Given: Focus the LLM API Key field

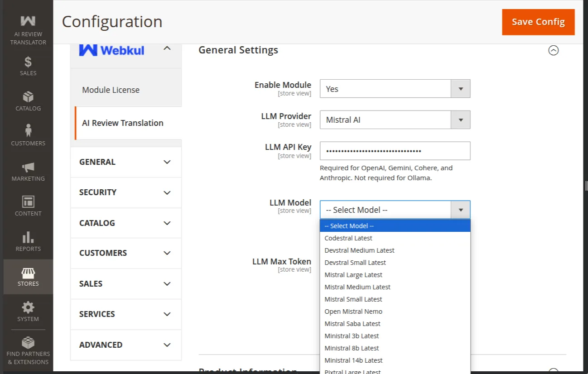Looking at the screenshot, I should [x=395, y=151].
